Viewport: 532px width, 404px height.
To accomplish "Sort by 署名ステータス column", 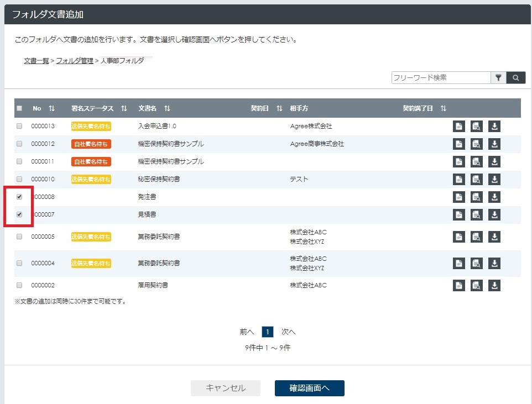I will click(x=124, y=108).
